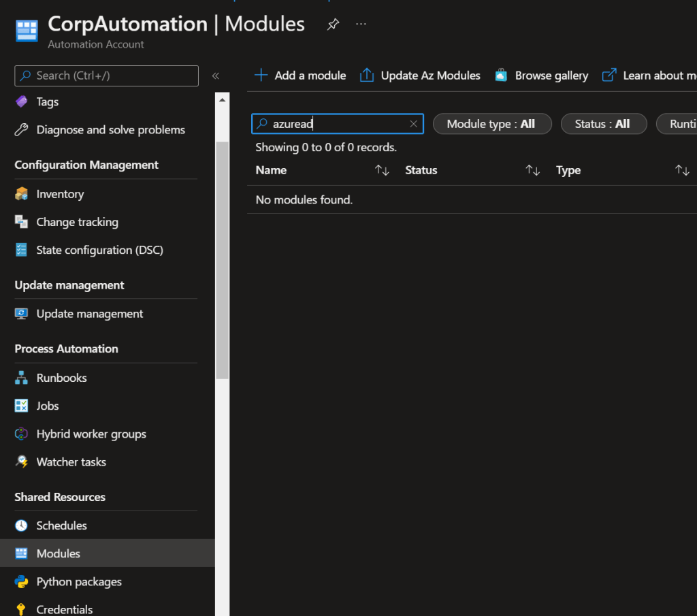This screenshot has height=616, width=697.
Task: Open the Module type filter
Action: tap(491, 124)
